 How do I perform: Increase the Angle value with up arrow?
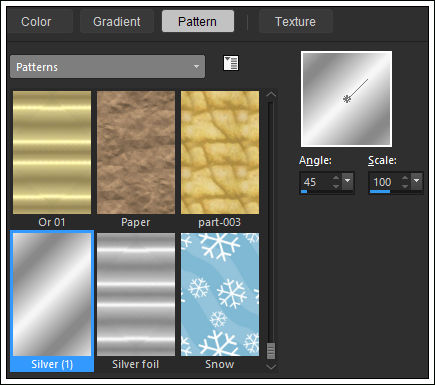pos(336,178)
